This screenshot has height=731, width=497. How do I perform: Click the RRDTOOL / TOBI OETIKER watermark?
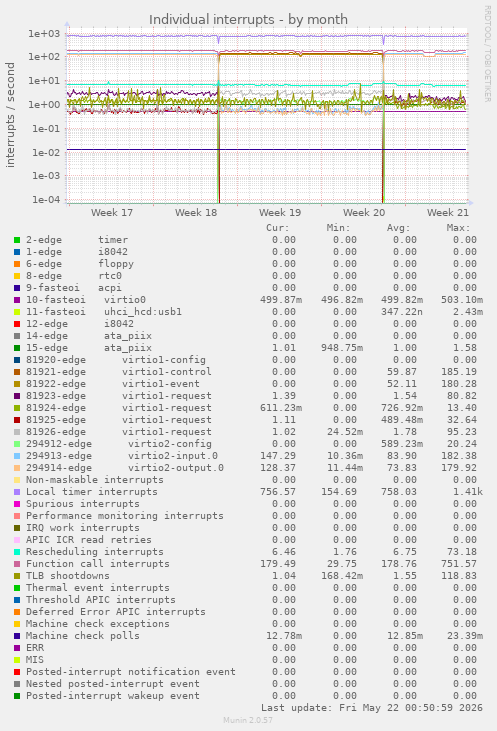pos(487,54)
